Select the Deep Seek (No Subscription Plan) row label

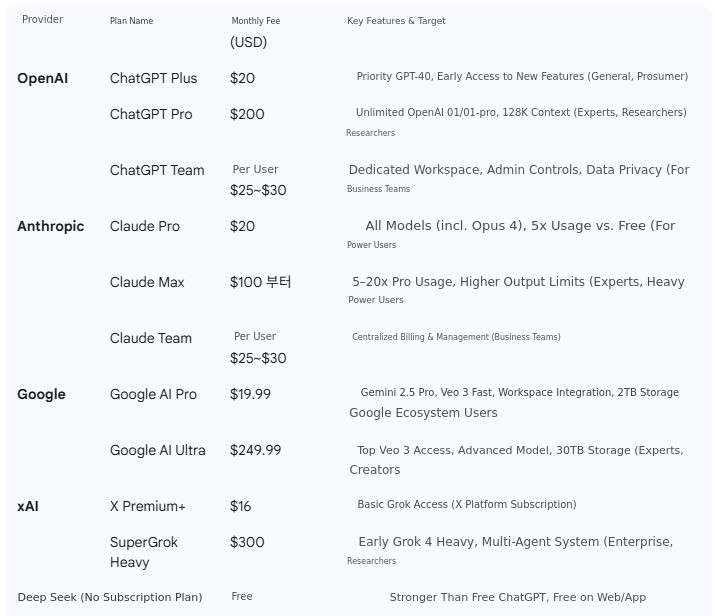(110, 597)
